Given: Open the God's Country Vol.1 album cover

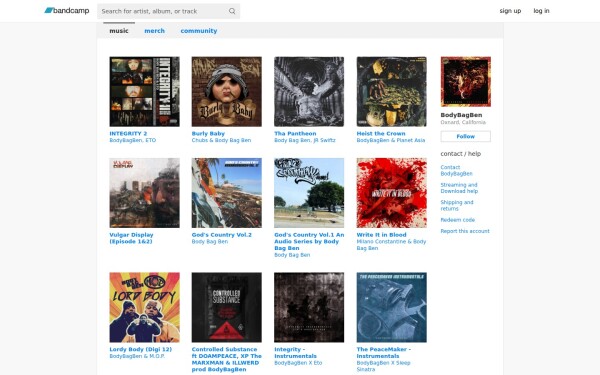Looking at the screenshot, I should click(x=309, y=193).
